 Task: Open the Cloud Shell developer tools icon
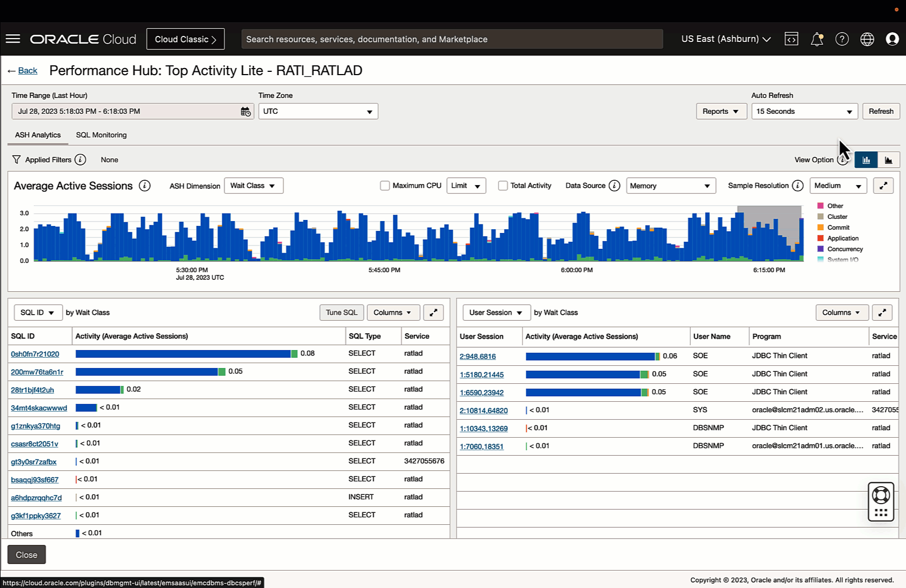click(x=791, y=39)
